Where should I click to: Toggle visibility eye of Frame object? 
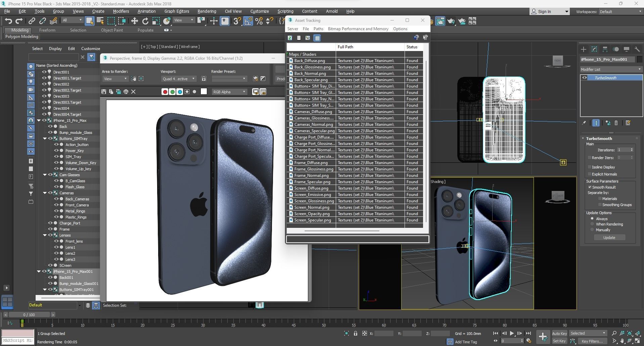tap(50, 229)
